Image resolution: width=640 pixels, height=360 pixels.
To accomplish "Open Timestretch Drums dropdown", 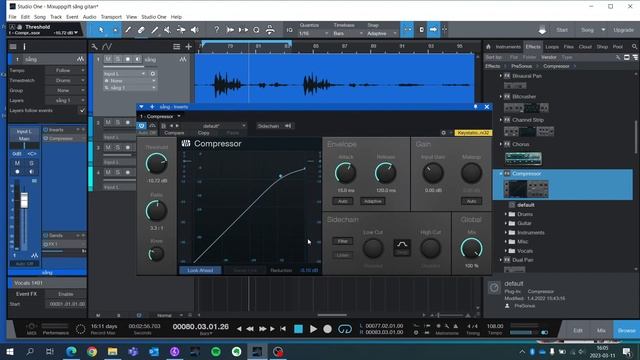I will coord(65,80).
